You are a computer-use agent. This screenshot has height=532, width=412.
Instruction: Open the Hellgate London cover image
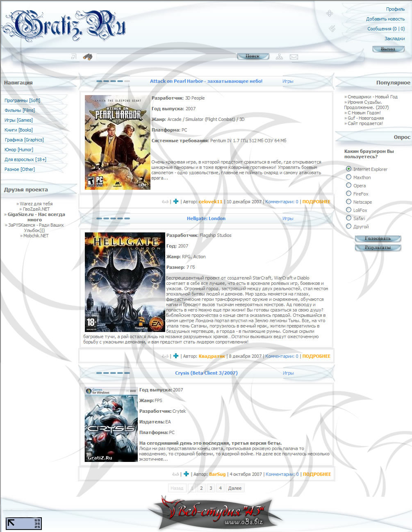125,282
